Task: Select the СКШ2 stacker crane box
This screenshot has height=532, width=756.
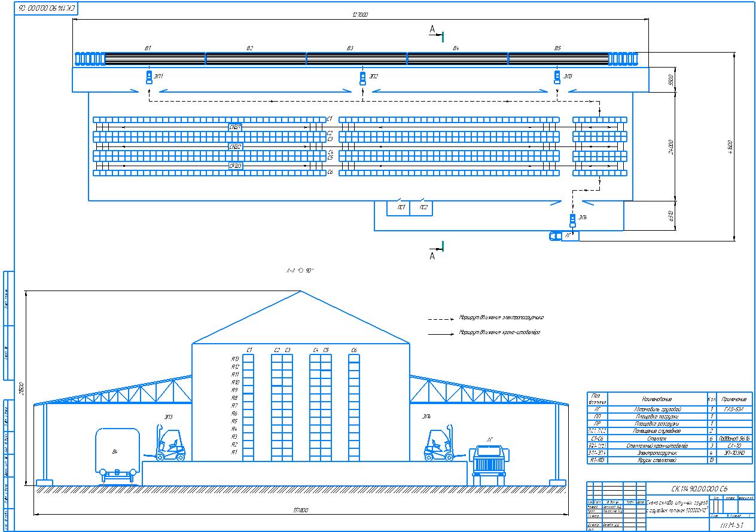Action: point(236,146)
